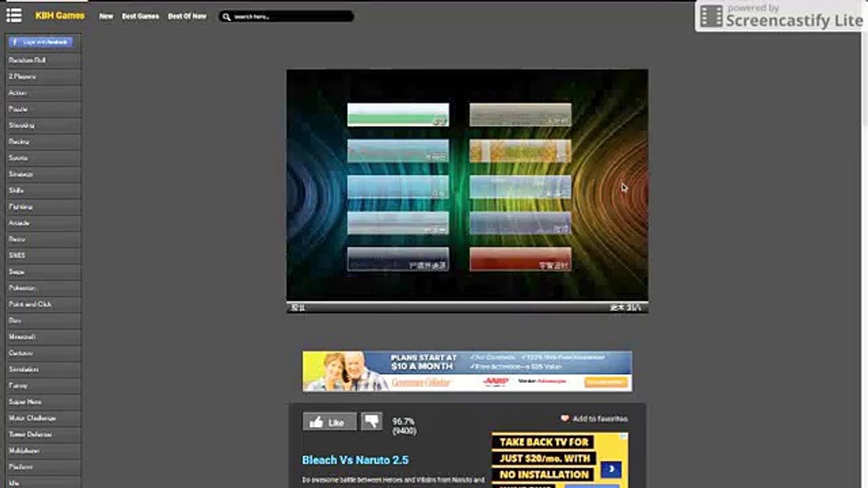Open the Take Back TV advertisement
The image size is (868, 488).
point(559,460)
